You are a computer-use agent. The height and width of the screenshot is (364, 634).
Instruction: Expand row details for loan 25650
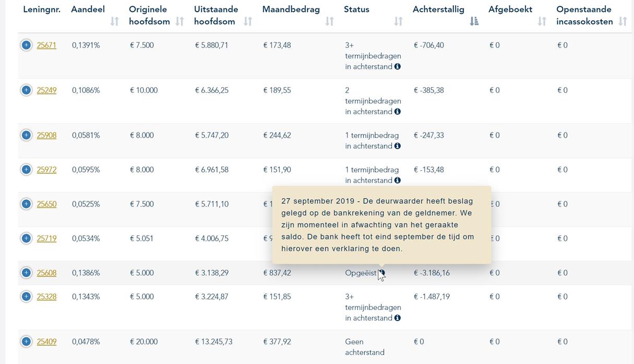(x=26, y=204)
